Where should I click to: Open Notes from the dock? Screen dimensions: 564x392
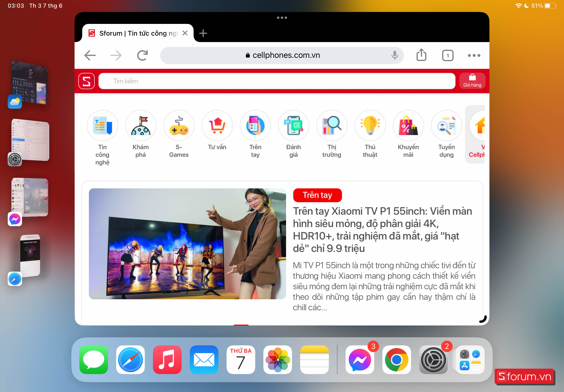[x=315, y=360]
